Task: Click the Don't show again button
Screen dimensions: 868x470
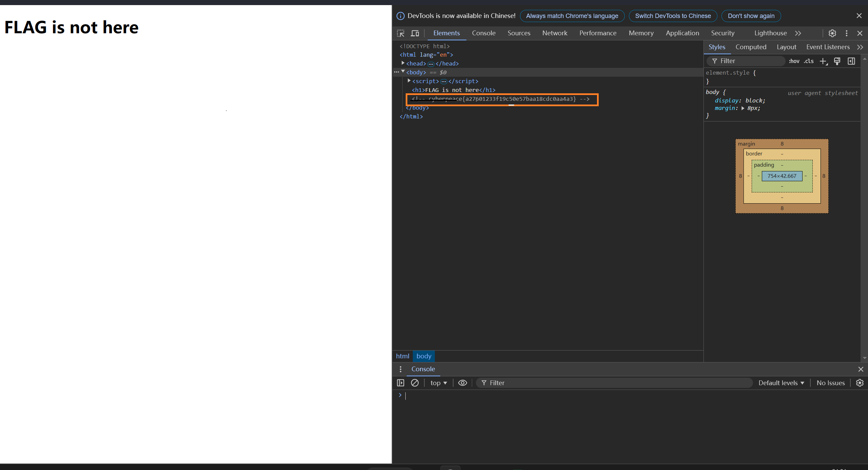Action: click(x=751, y=16)
